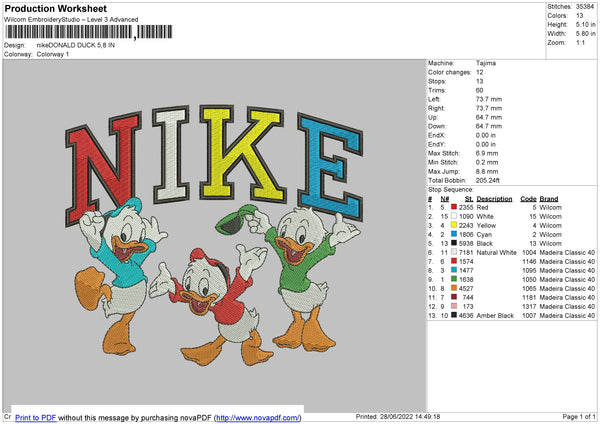Click the Code column header

(528, 199)
